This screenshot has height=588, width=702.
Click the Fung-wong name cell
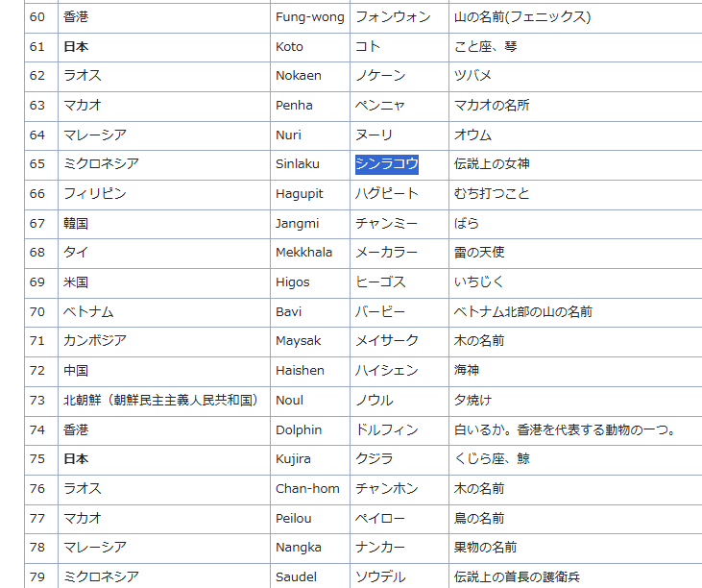(x=309, y=17)
